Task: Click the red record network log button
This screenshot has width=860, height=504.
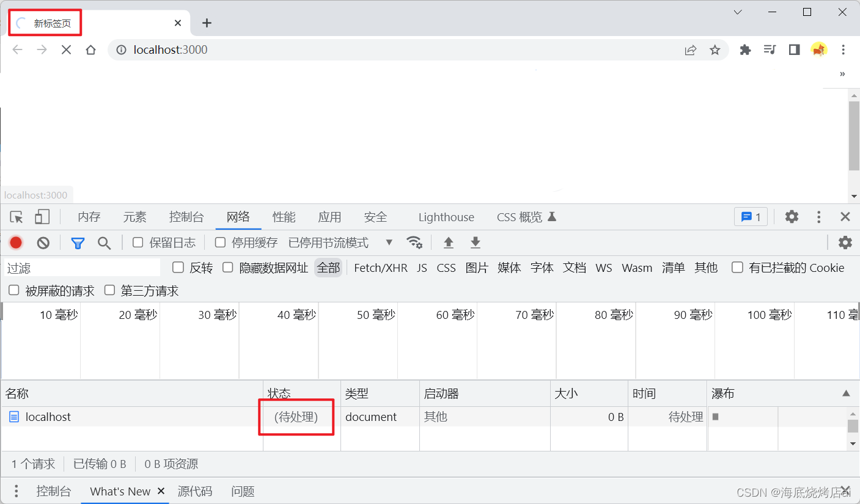Action: (16, 243)
